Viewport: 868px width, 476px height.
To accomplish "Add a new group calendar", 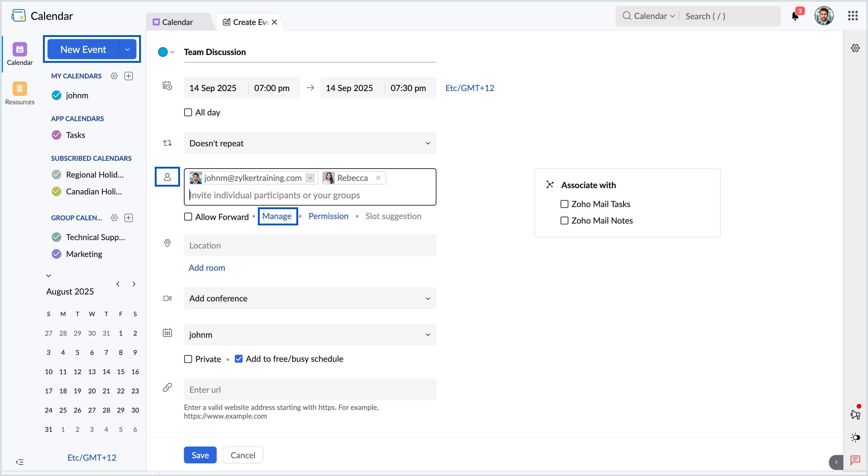I will tap(128, 218).
